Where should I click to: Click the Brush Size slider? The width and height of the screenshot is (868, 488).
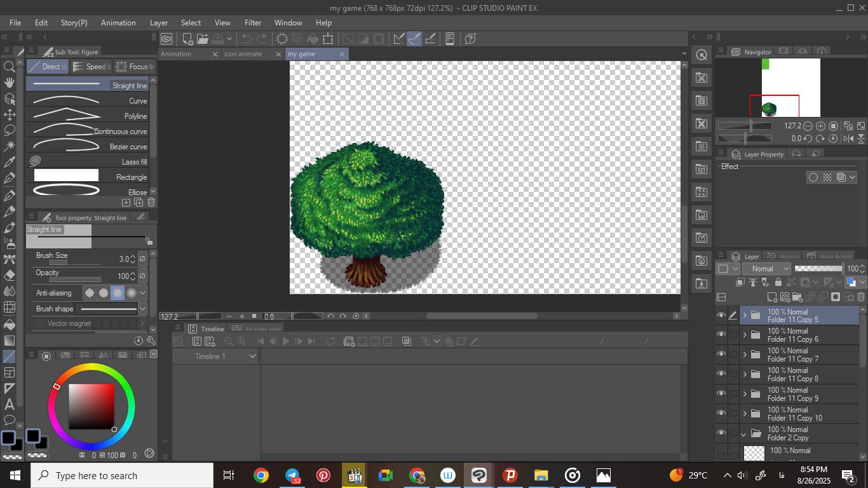[x=75, y=262]
